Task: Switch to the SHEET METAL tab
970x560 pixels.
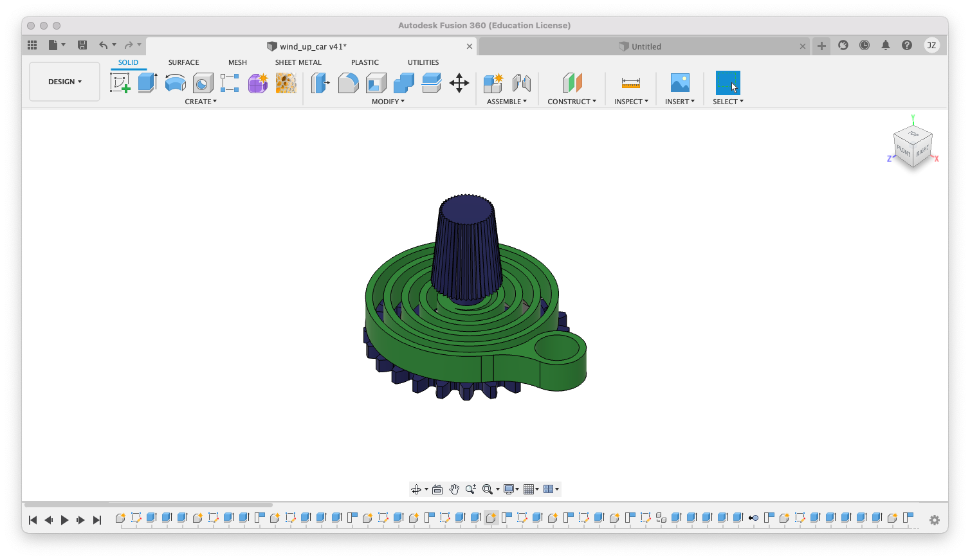Action: tap(298, 62)
